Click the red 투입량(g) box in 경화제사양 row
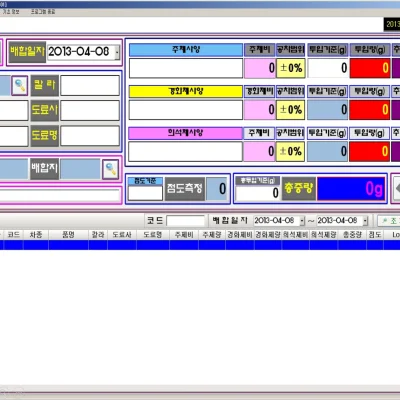The height and width of the screenshot is (400, 400). (x=370, y=110)
